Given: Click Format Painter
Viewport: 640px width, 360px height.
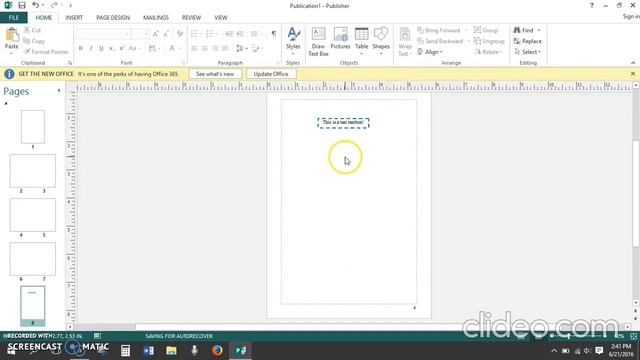Looking at the screenshot, I should click(46, 52).
